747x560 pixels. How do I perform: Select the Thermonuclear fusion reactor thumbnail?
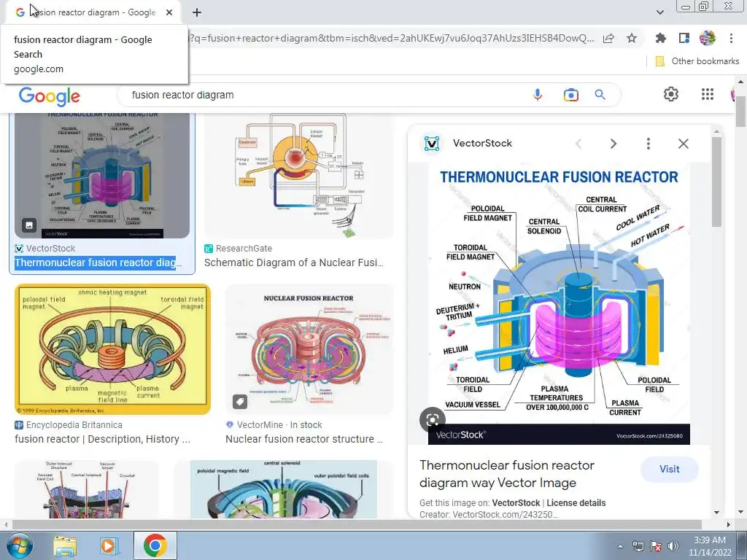pyautogui.click(x=102, y=175)
